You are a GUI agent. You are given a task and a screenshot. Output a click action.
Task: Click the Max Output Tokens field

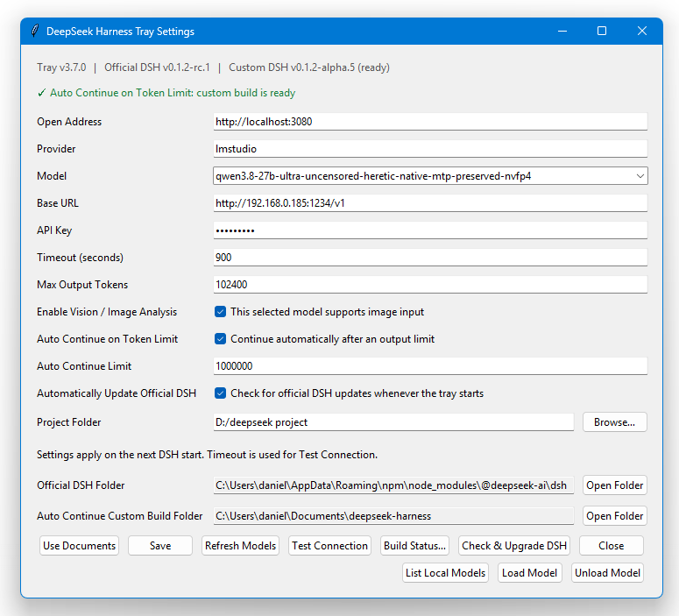click(430, 285)
